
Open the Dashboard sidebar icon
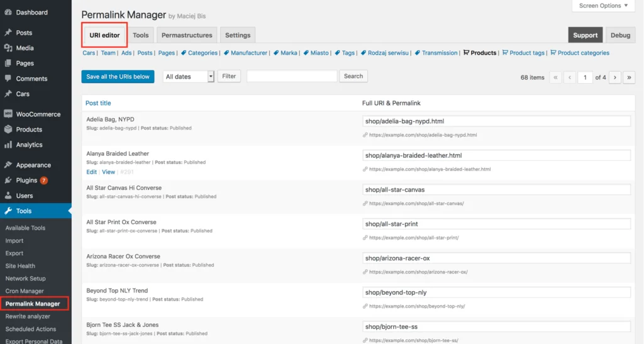pyautogui.click(x=8, y=13)
